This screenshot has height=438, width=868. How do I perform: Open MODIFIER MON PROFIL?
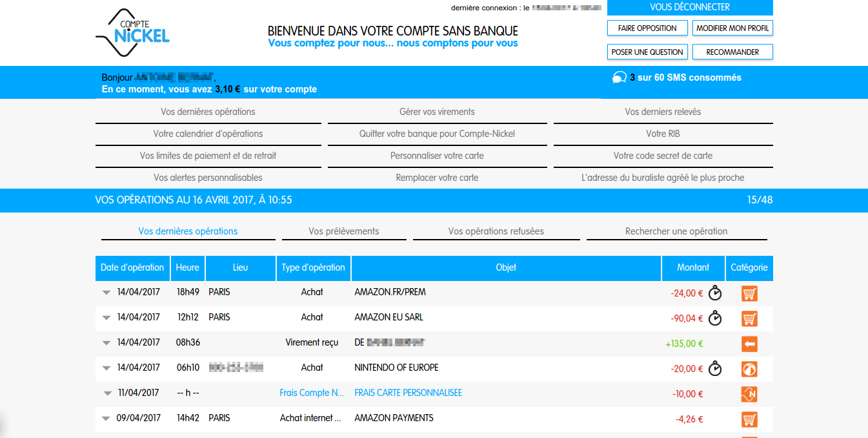click(x=732, y=28)
